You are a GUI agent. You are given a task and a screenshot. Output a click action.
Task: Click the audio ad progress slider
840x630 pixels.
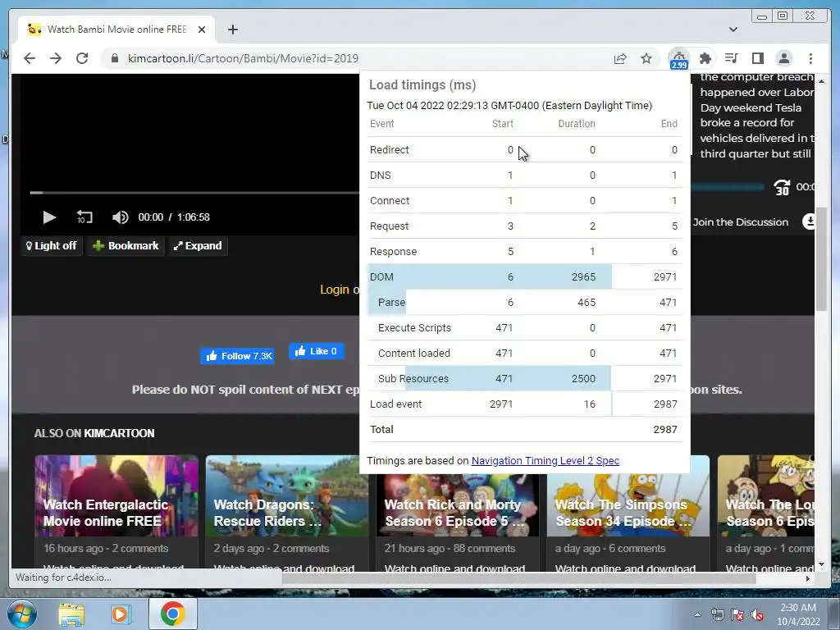pyautogui.click(x=727, y=187)
